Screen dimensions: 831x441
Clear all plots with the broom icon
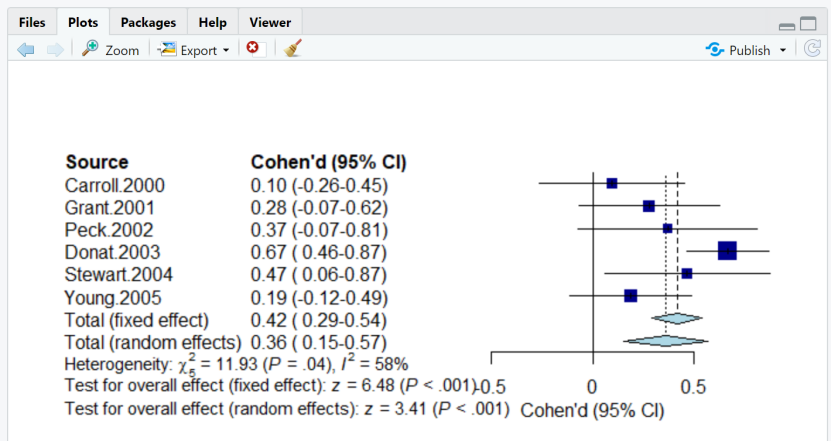pyautogui.click(x=292, y=48)
